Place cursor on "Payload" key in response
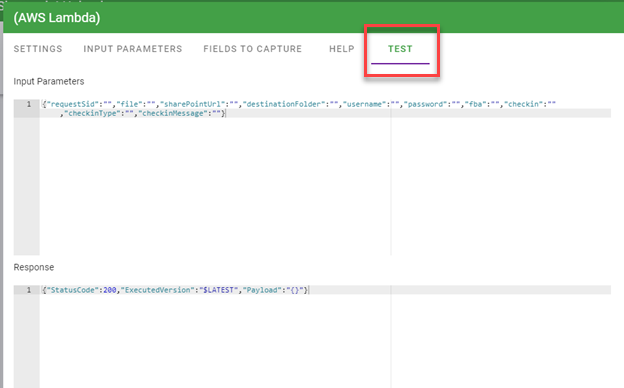The width and height of the screenshot is (624, 388). click(x=262, y=290)
